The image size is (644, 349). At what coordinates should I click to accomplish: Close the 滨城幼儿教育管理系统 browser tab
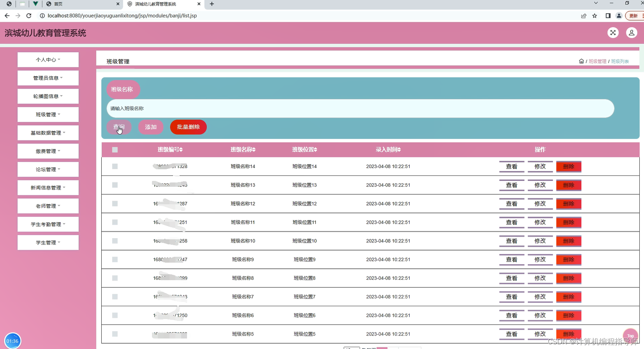[199, 4]
